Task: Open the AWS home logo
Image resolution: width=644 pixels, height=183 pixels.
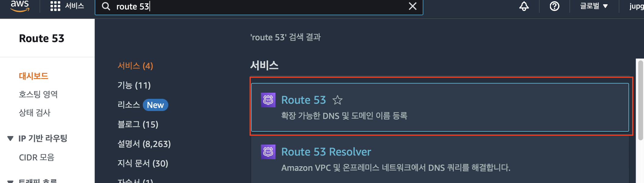Action: (x=20, y=6)
